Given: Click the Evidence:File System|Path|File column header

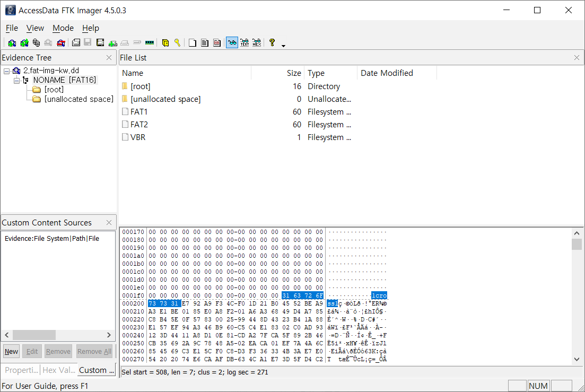Looking at the screenshot, I should (x=52, y=238).
